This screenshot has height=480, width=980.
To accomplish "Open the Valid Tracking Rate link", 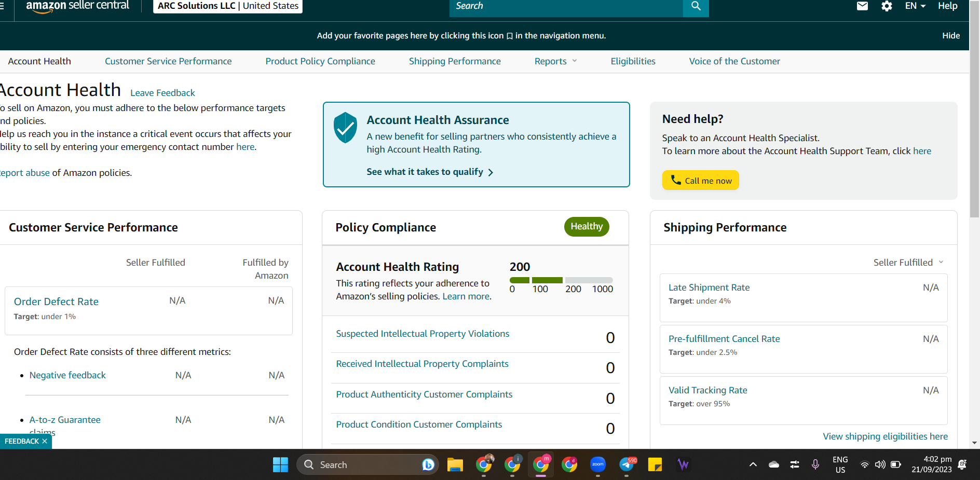I will point(708,390).
